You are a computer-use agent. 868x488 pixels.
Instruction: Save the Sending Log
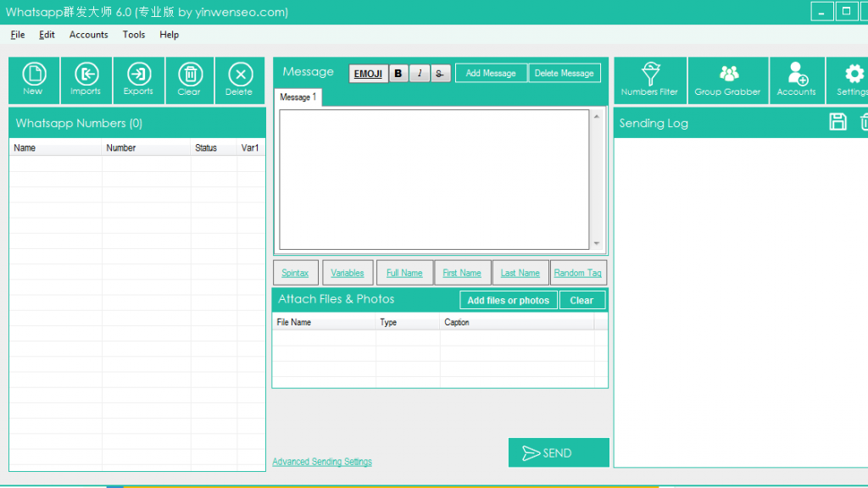[x=837, y=122]
